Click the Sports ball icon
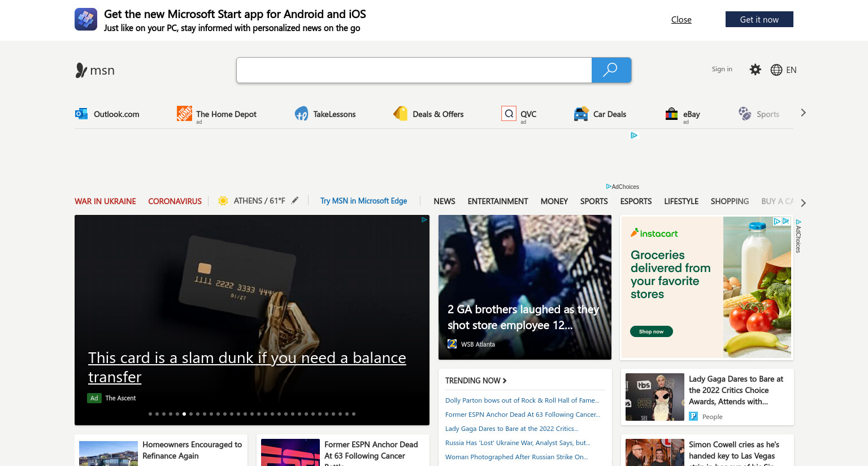 [745, 114]
